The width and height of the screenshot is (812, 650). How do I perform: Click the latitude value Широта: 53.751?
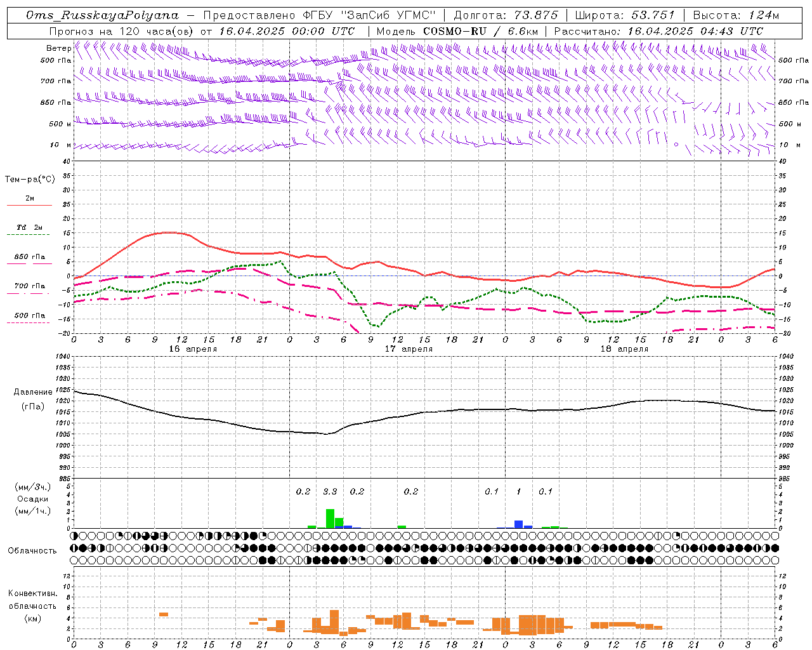(625, 15)
